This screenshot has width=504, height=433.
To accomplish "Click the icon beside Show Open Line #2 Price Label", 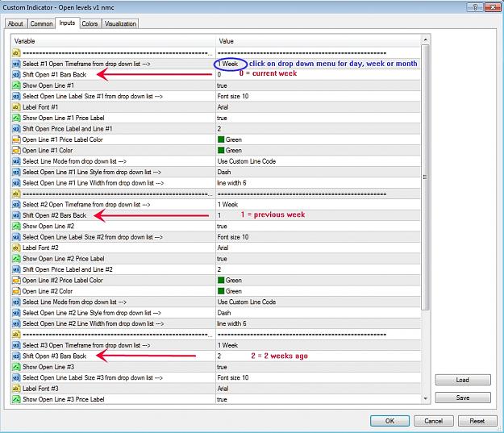I will [x=16, y=259].
